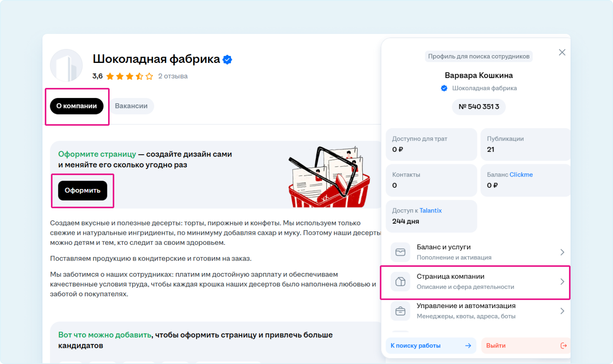Screen dimensions: 613x364
Task: Expand Управление и автоматизация chevron
Action: click(562, 311)
